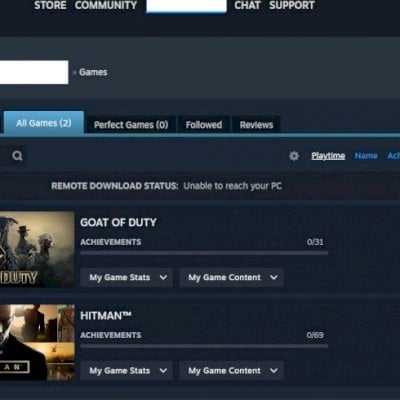Click Goat of Duty achievements progress bar
400x400 pixels.
coord(204,253)
